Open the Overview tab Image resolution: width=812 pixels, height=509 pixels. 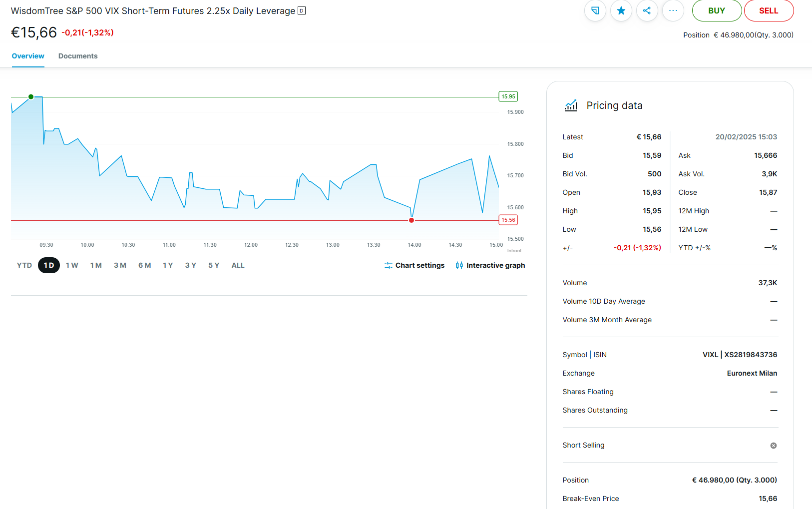[28, 56]
